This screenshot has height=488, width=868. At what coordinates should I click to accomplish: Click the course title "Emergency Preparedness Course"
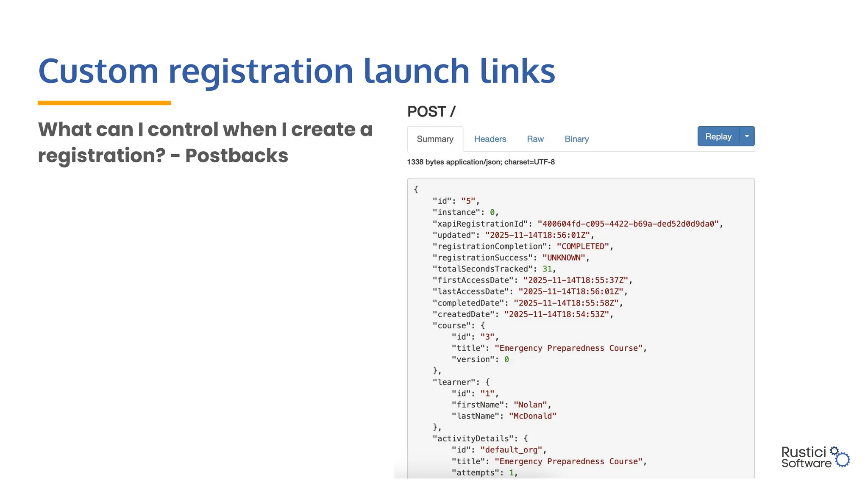(x=568, y=348)
